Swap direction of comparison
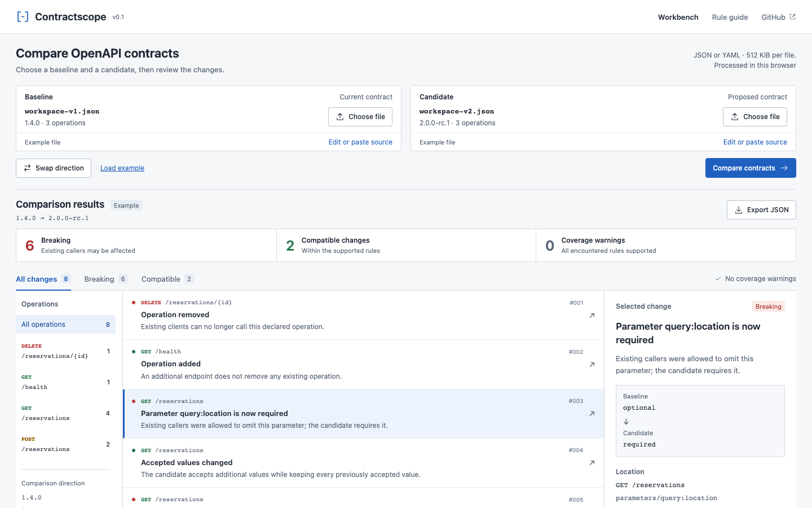 [x=54, y=168]
